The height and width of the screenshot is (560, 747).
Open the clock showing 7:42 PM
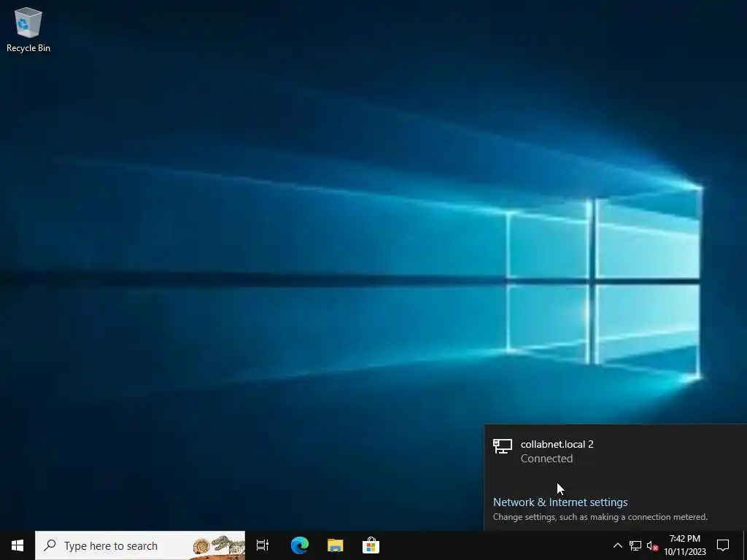click(x=685, y=545)
